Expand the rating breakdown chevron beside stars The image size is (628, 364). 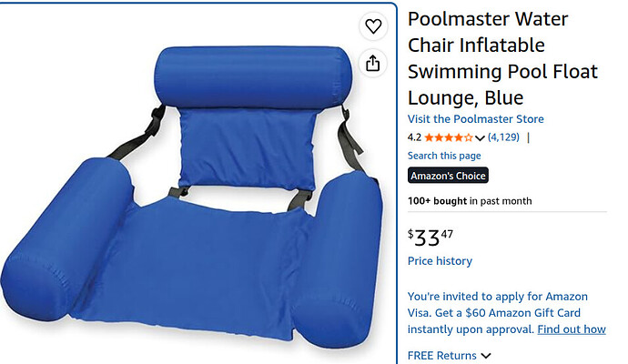point(480,138)
